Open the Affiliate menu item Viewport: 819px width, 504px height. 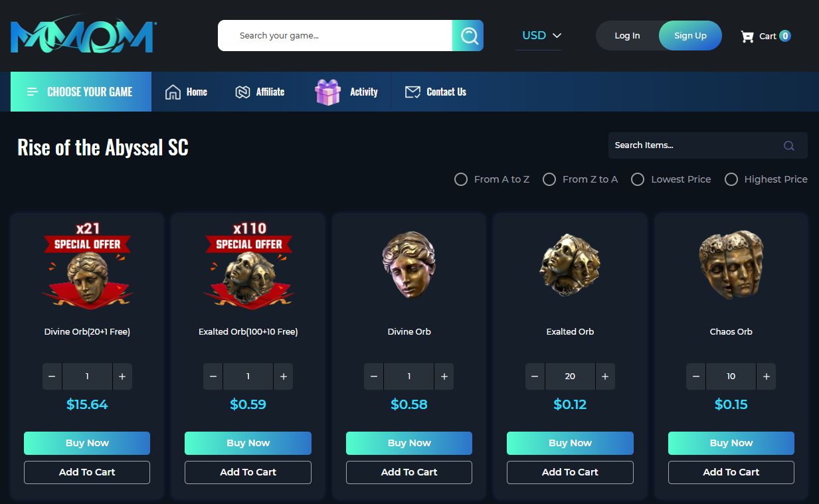coord(260,92)
